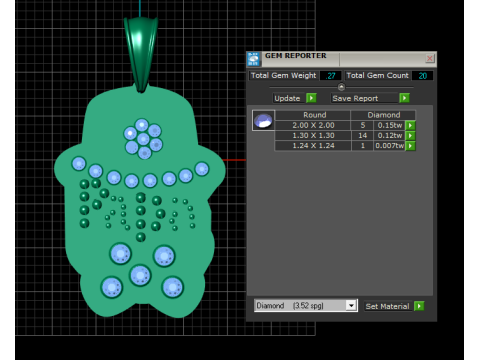Click the quantity 5 cell

pyautogui.click(x=362, y=125)
